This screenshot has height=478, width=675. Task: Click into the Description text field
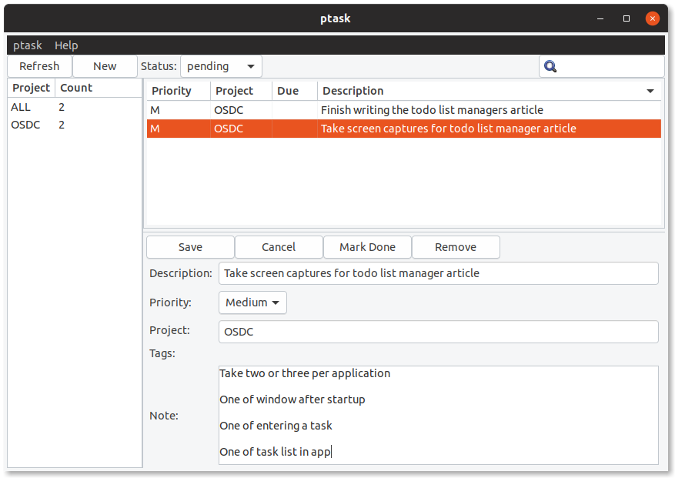pos(438,273)
